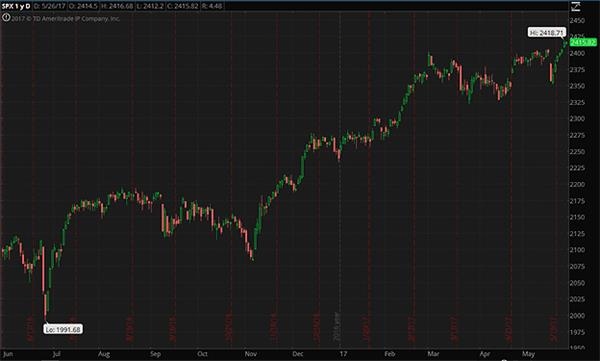Click the 2300 price axis label
This screenshot has height=361, width=600.
577,119
